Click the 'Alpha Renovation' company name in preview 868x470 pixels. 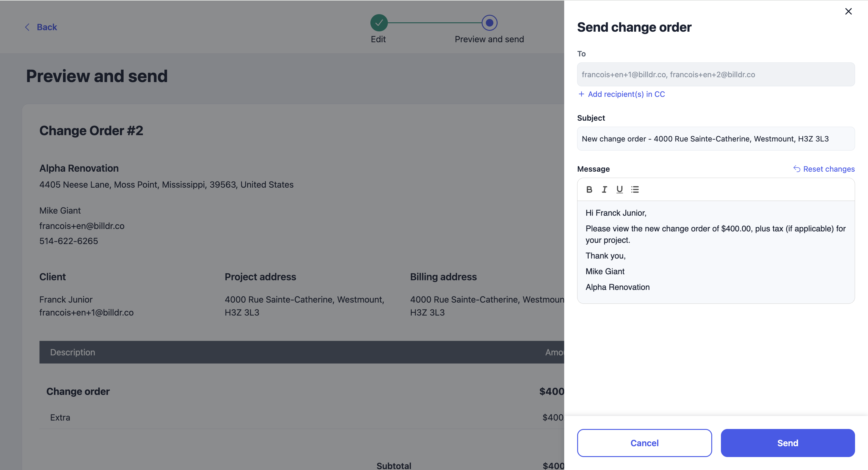[x=79, y=168]
